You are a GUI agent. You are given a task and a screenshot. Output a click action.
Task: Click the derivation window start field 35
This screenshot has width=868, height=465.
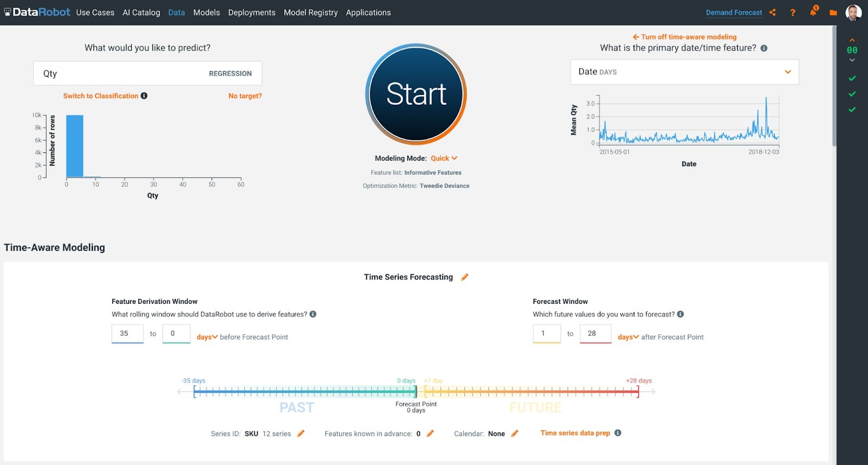coord(127,334)
